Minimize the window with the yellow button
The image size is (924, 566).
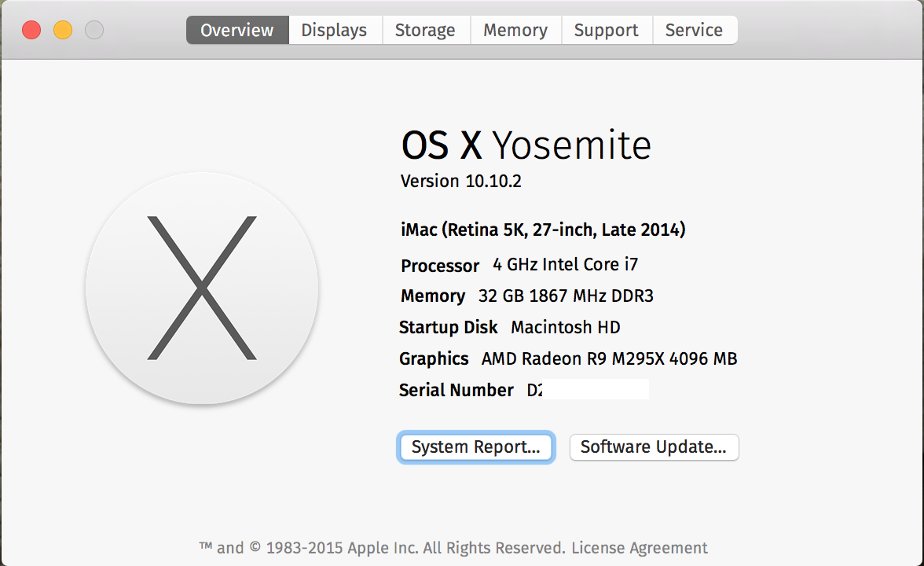coord(63,31)
